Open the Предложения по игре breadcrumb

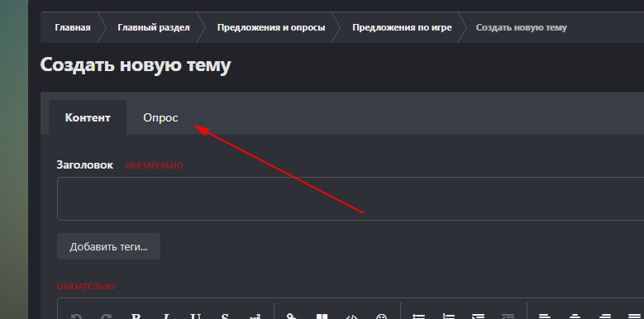(402, 27)
